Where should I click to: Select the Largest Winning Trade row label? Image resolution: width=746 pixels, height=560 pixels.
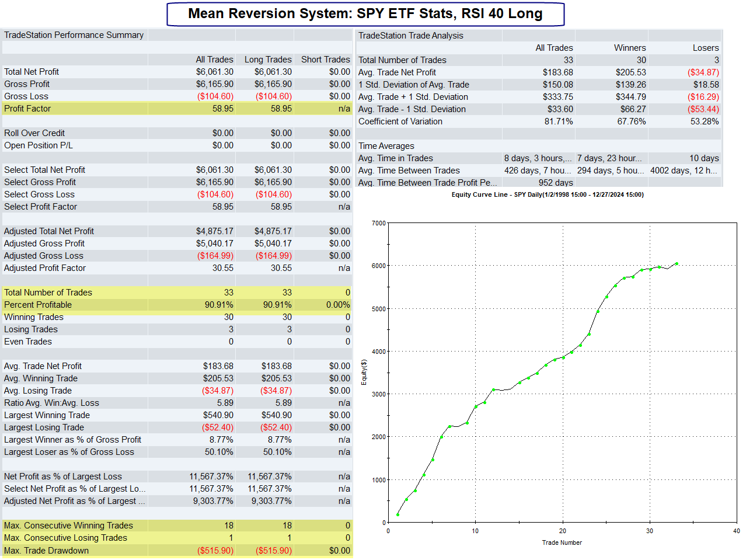tap(47, 415)
